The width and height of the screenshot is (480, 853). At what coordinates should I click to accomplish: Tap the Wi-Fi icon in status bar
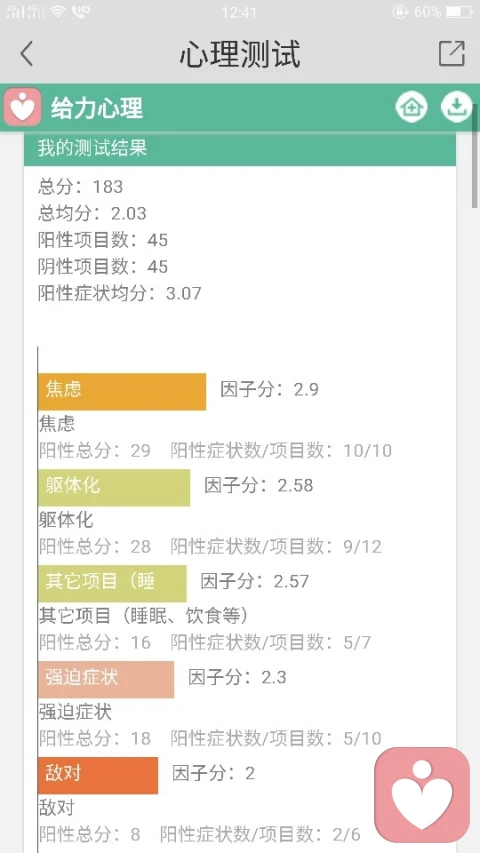pos(57,11)
